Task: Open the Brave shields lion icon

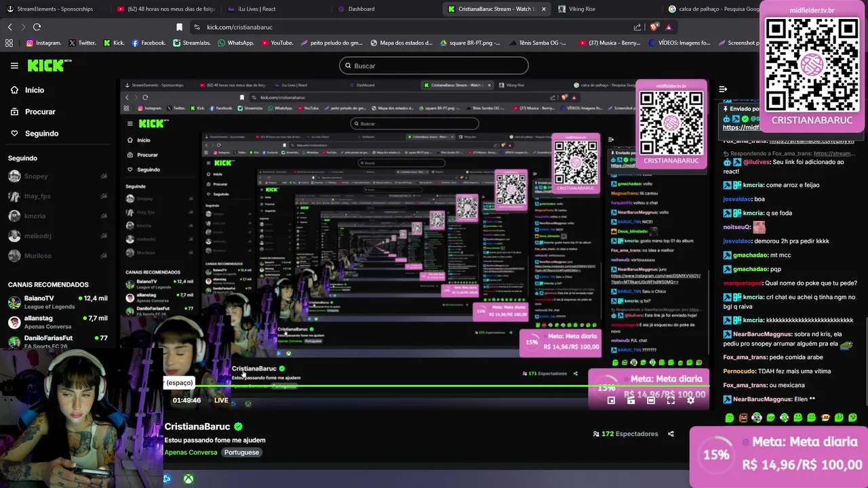Action: tap(654, 27)
